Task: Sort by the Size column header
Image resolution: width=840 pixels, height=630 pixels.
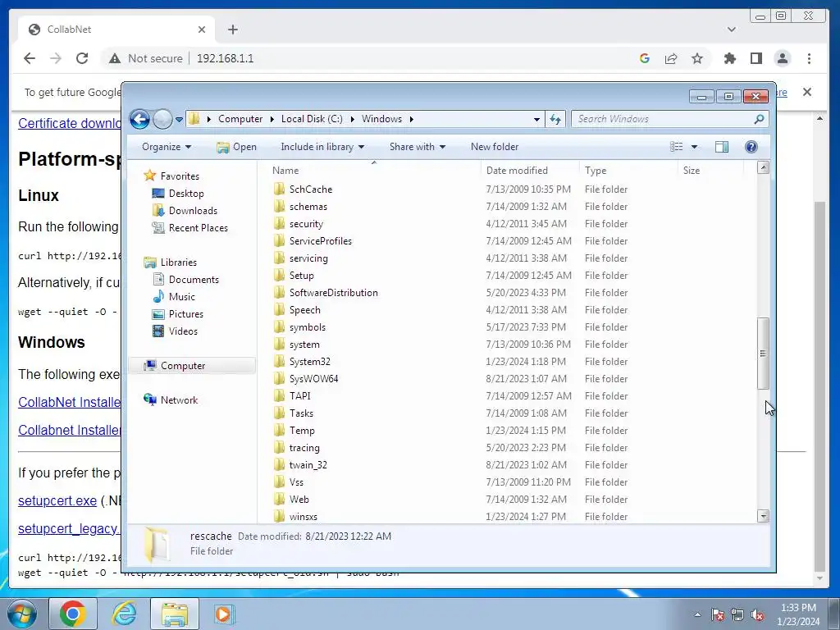Action: 711,171
